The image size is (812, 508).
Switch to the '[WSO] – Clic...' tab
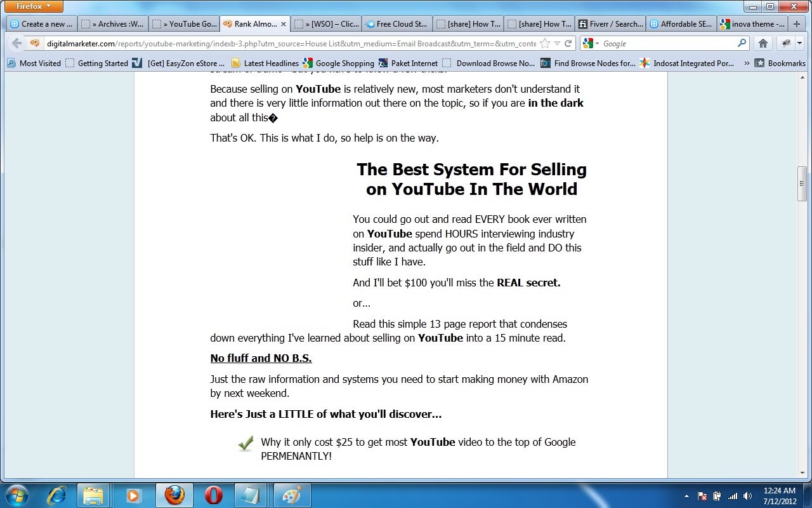click(x=326, y=24)
